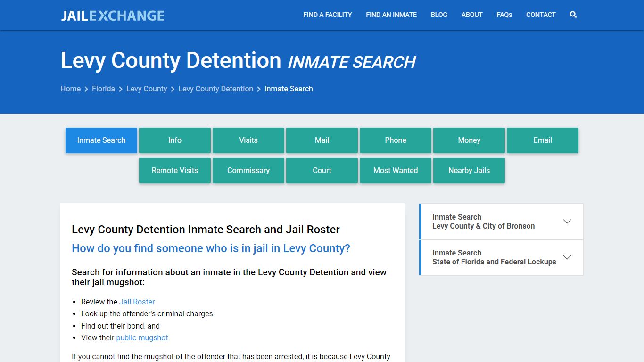
Task: Click the search magnifier icon in header
Action: tap(573, 15)
